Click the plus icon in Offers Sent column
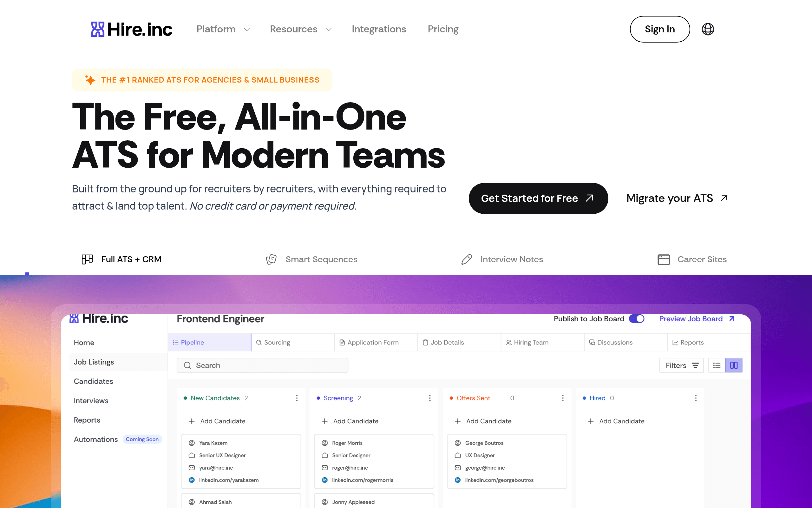The height and width of the screenshot is (508, 812). pos(458,421)
